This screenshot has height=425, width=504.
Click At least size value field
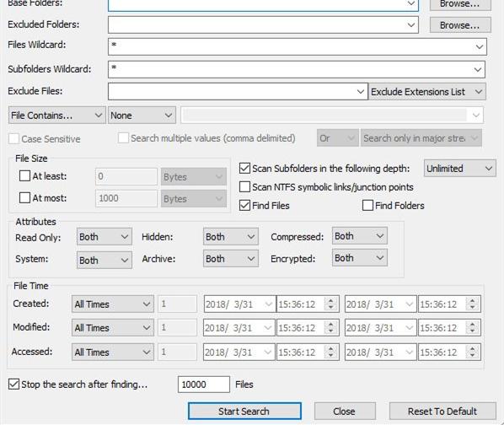tap(126, 176)
